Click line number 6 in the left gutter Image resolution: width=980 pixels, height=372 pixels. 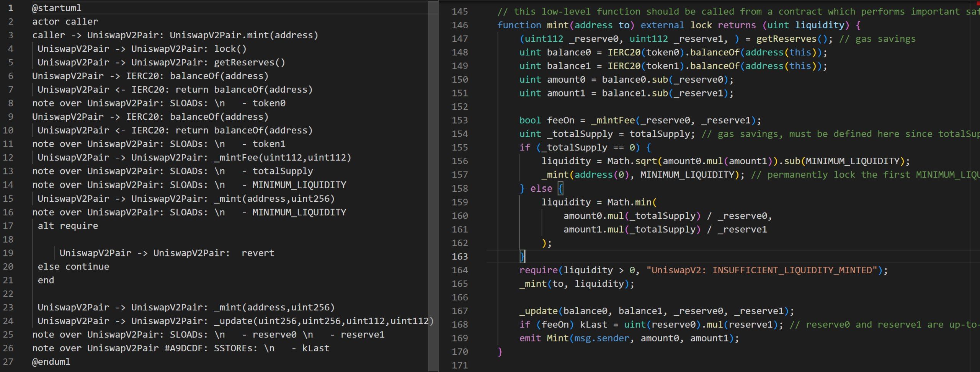coord(11,76)
